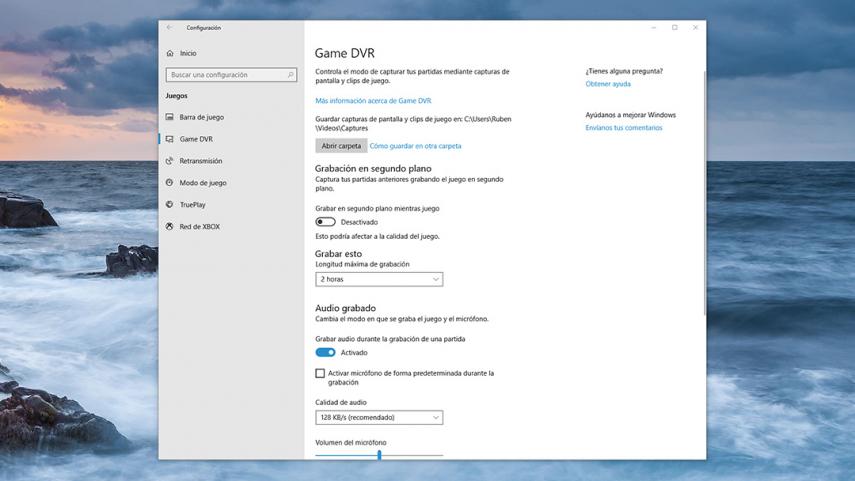This screenshot has width=855, height=481.
Task: Click the Modo de juego icon
Action: tap(170, 183)
